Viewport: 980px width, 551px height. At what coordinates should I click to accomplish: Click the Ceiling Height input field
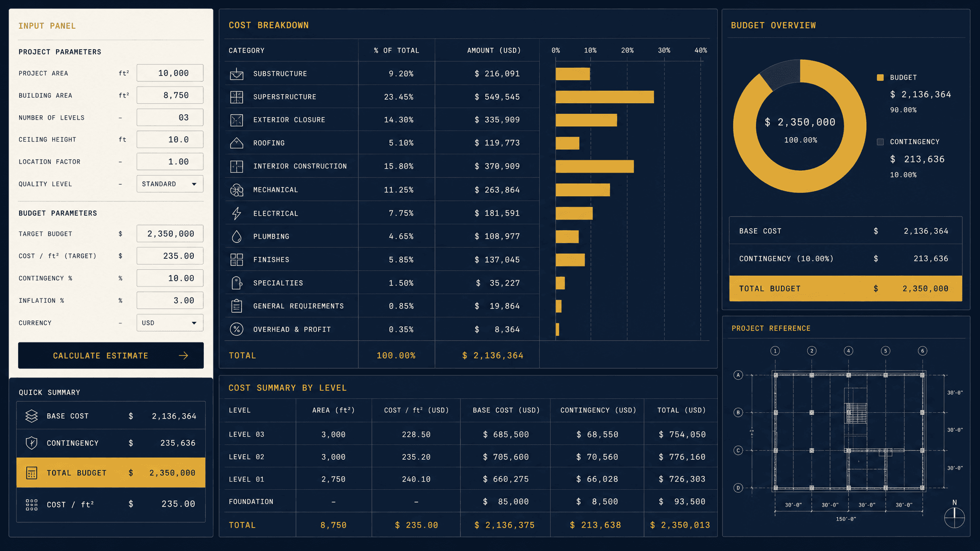click(x=170, y=140)
